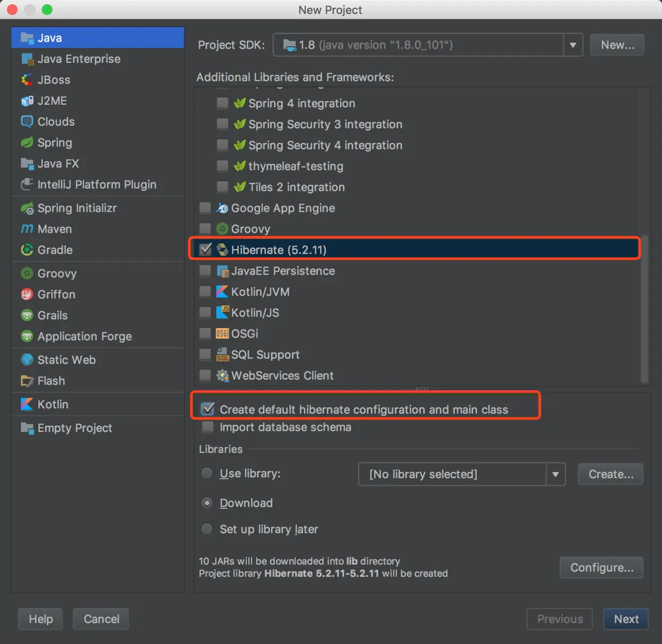
Task: Open the Project SDK dropdown arrow
Action: 573,45
